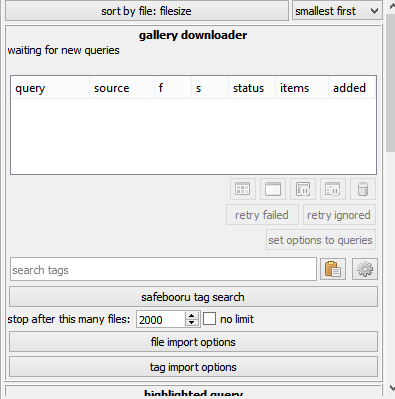Sort the list by added column header
The height and width of the screenshot is (399, 395).
tap(352, 88)
